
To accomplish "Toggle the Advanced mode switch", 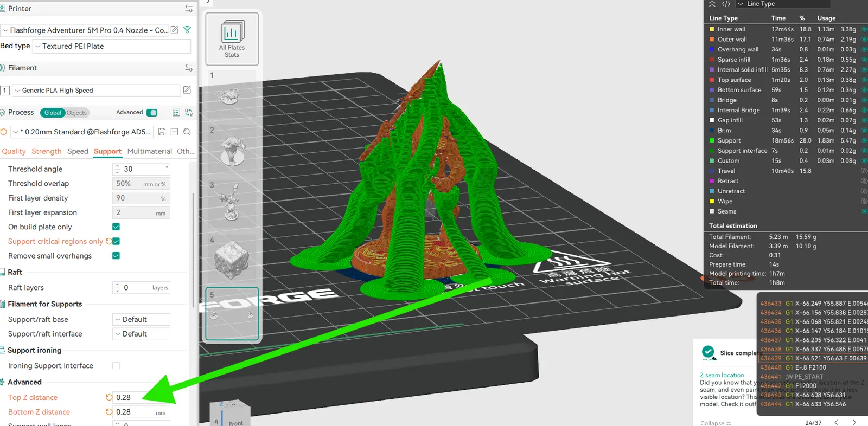I will coord(152,113).
